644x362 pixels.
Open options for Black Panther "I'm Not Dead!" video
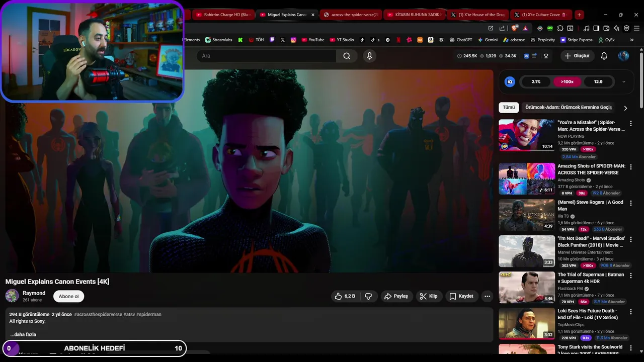[x=631, y=239]
